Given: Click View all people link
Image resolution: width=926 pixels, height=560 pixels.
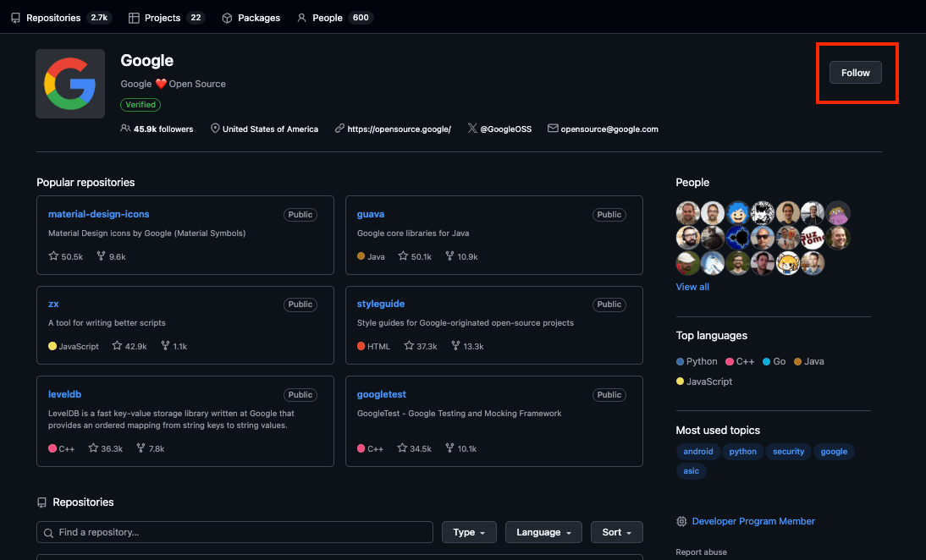Looking at the screenshot, I should pos(692,287).
